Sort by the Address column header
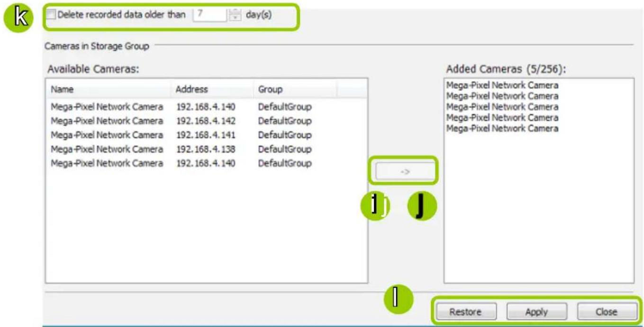This screenshot has width=644, height=327. coord(212,89)
